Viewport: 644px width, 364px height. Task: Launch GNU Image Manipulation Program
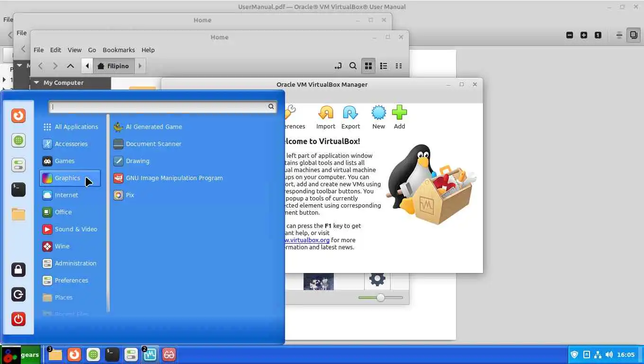click(x=168, y=178)
